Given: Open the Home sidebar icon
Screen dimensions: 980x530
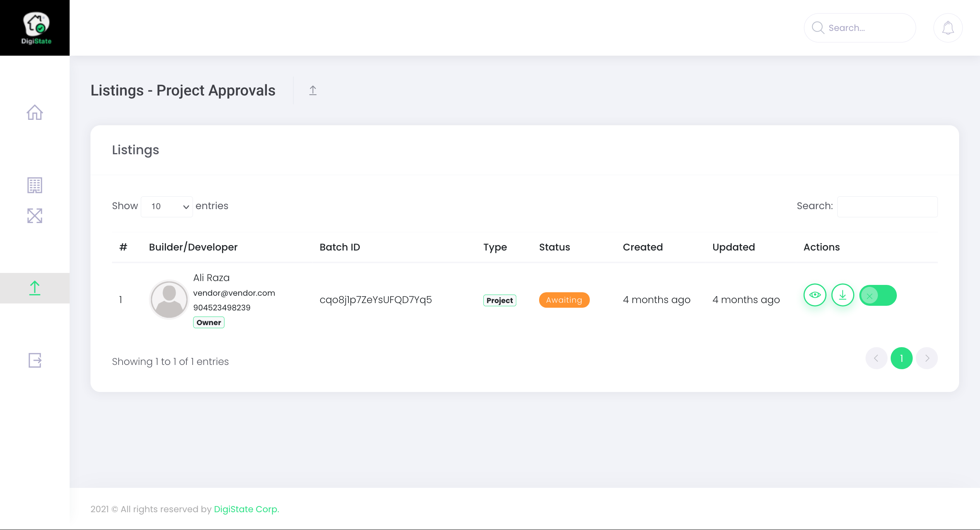Looking at the screenshot, I should point(35,112).
